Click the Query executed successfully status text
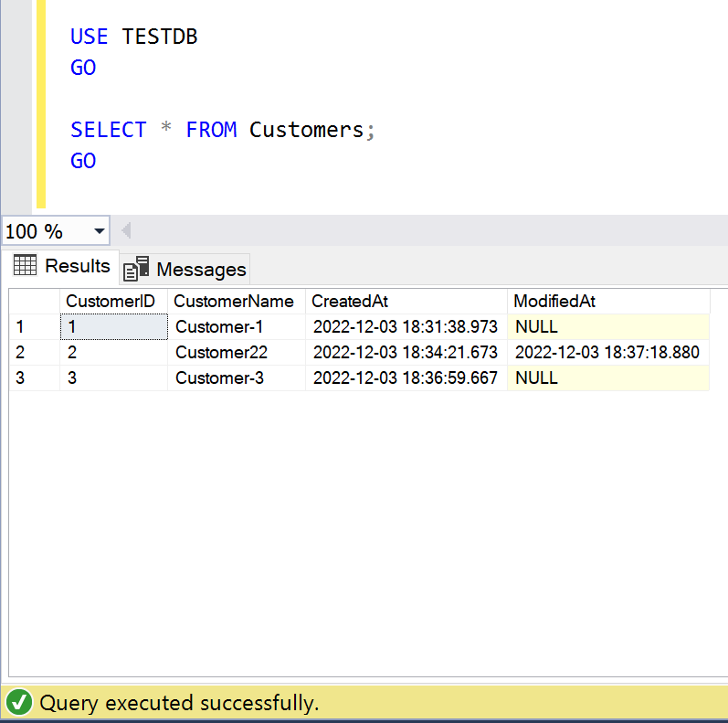 pyautogui.click(x=179, y=702)
